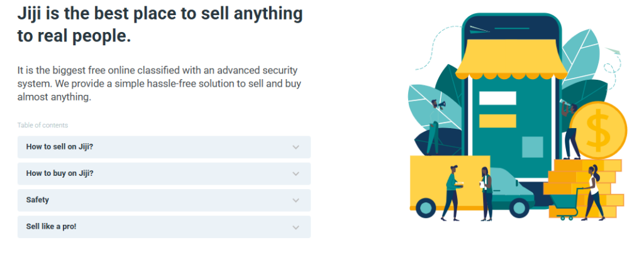
Task: Click the "Table of contents" label
Action: [x=43, y=125]
